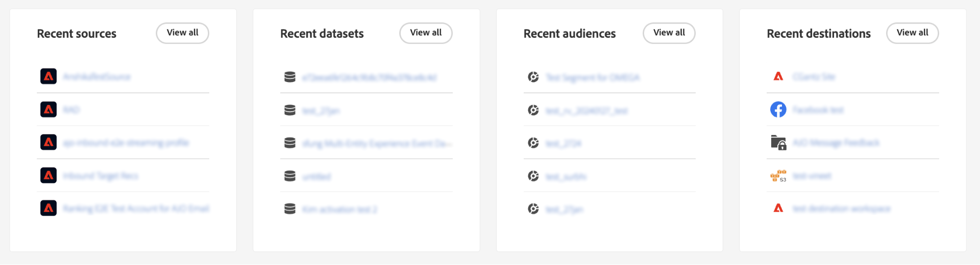Viewport: 980px width, 265px height.
Task: Click the middle segment icon in Recent audiences
Action: tap(533, 143)
